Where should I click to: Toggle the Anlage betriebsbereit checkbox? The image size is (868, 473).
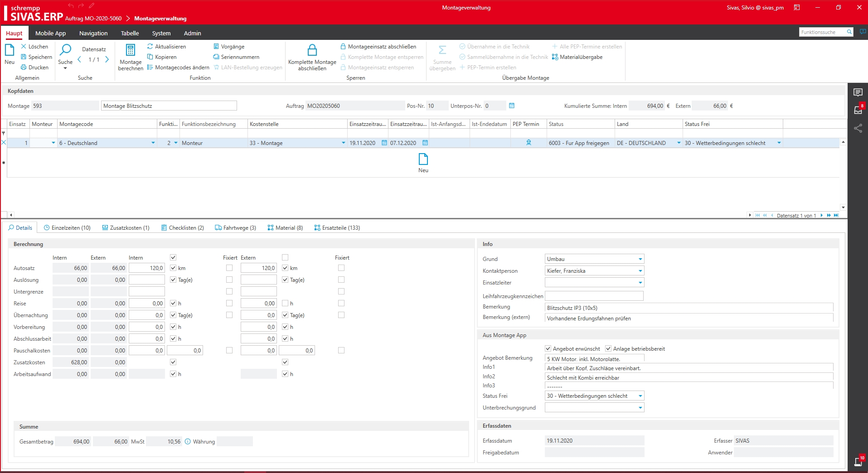pos(608,349)
